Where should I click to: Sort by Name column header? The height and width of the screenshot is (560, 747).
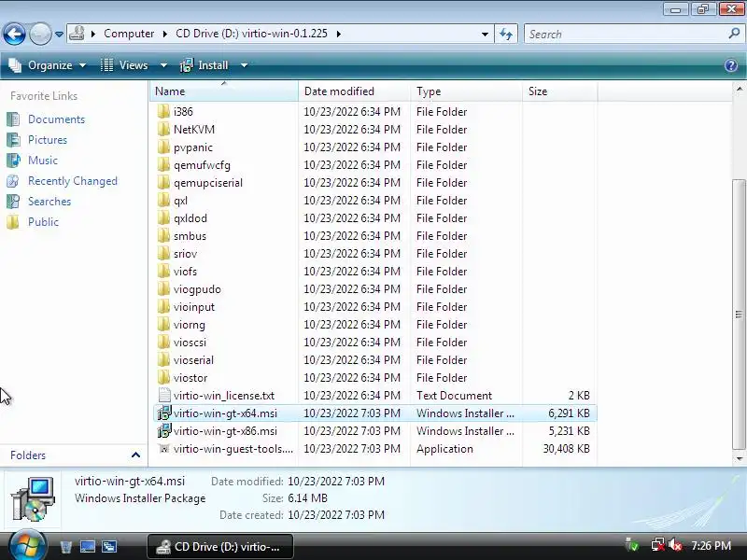[224, 91]
